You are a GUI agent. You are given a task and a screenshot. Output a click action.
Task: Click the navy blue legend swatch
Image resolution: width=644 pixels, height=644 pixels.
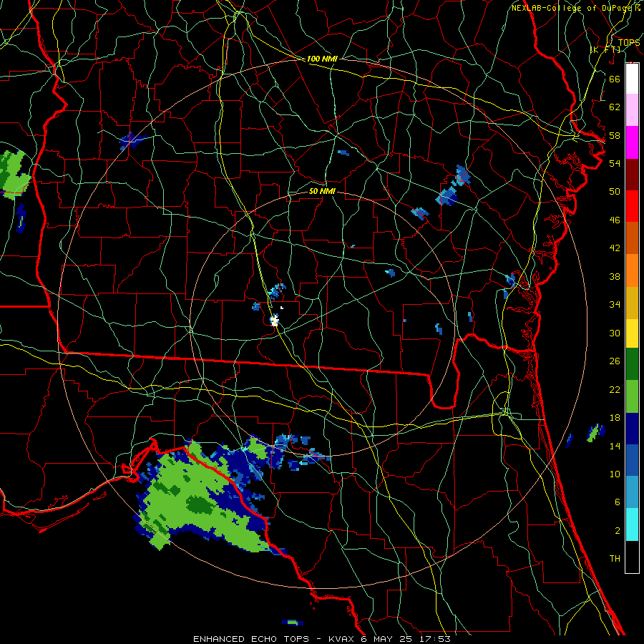point(632,429)
